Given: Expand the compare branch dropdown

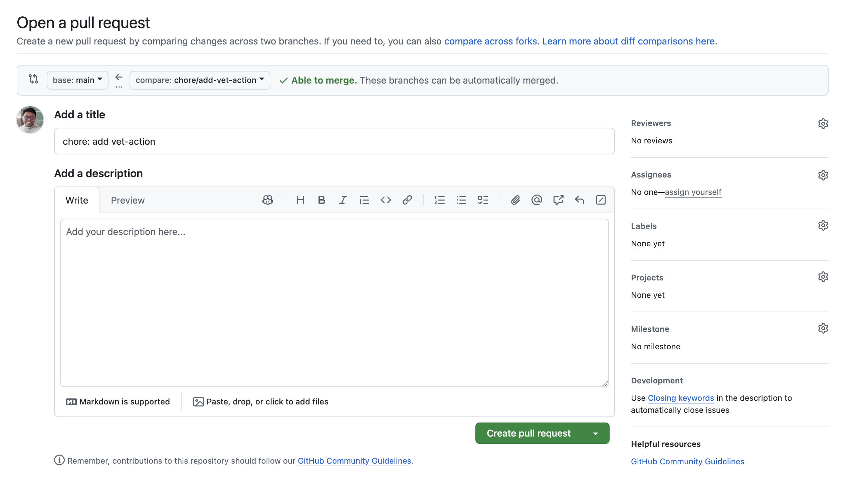Looking at the screenshot, I should [199, 80].
